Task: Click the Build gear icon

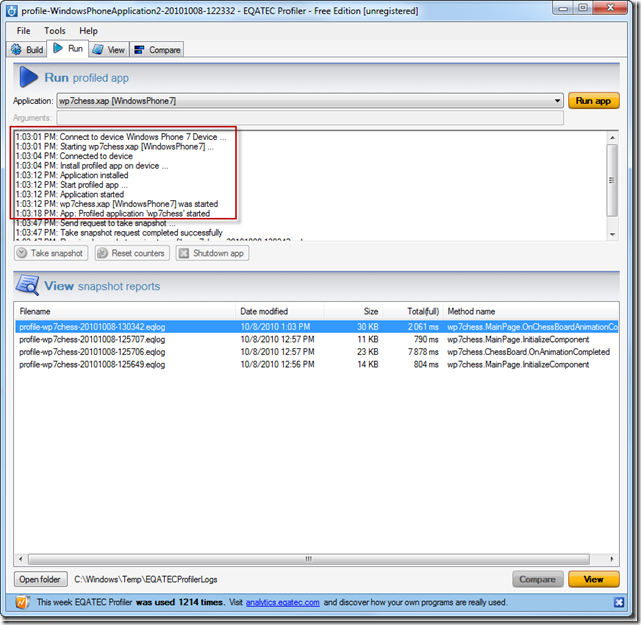Action: 17,49
